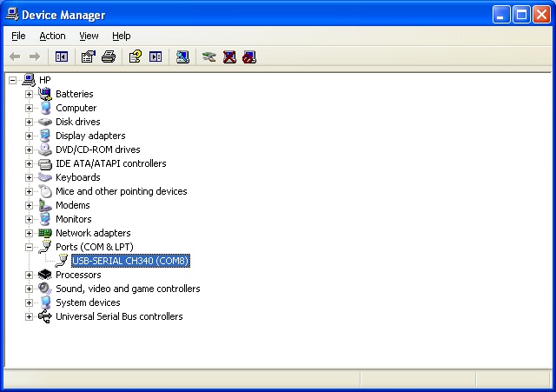The image size is (556, 392).
Task: Collapse the HP root node
Action: coord(13,80)
